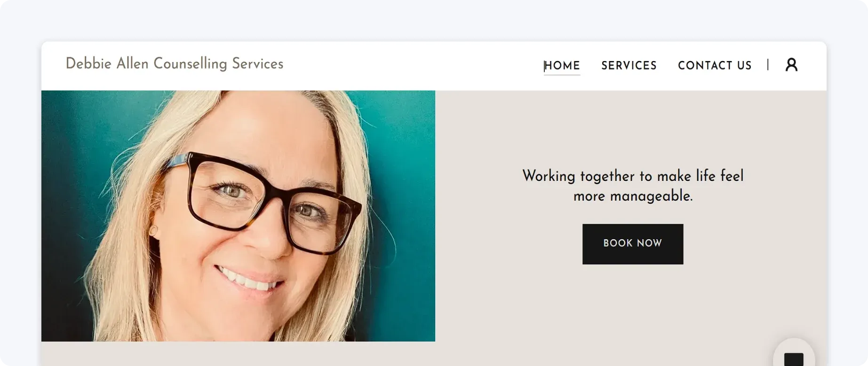Go to the HOME menu item
This screenshot has width=868, height=366.
click(x=562, y=65)
